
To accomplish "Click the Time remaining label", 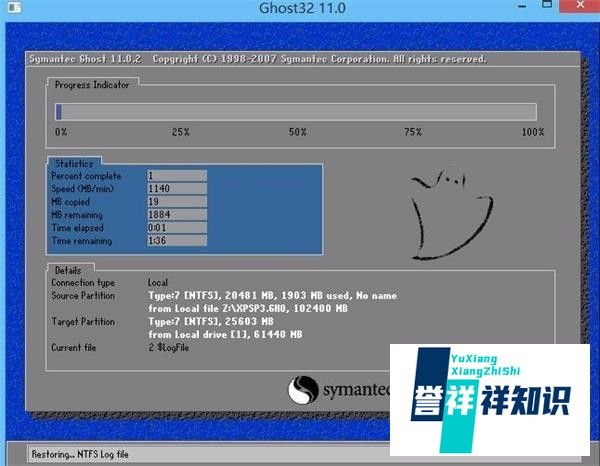I will pyautogui.click(x=82, y=241).
